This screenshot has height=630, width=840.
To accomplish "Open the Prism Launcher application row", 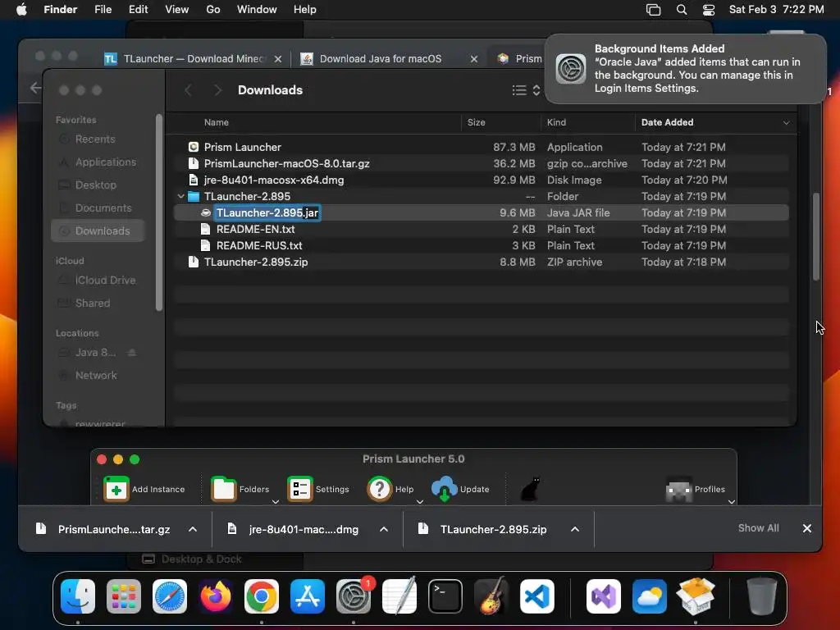I will (x=481, y=147).
